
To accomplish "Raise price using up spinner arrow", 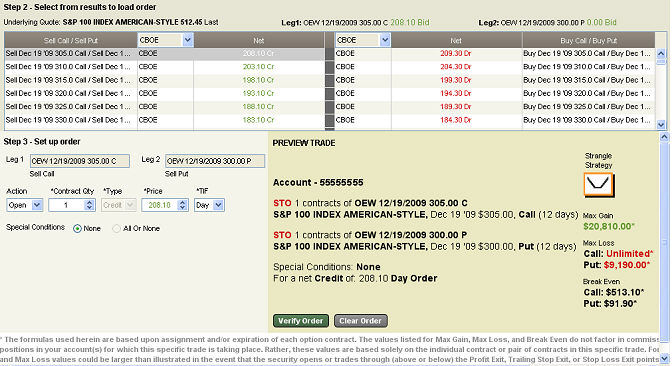I will pyautogui.click(x=183, y=202).
